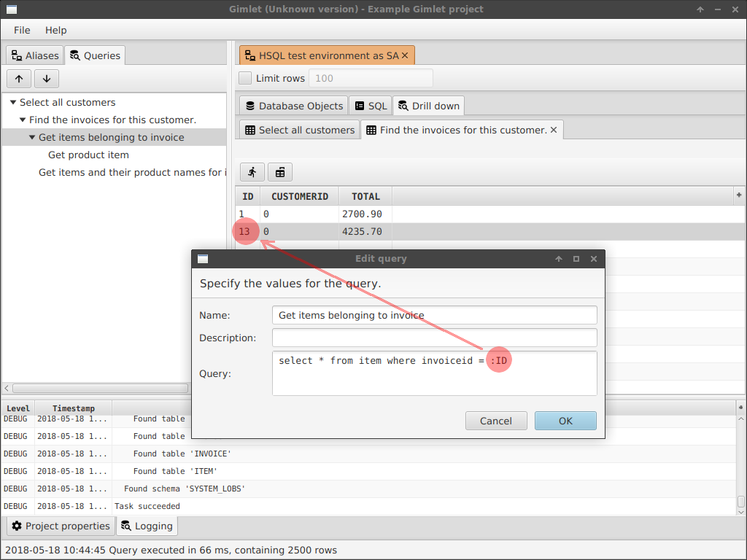Click into the Query text area
747x560 pixels.
(435, 373)
